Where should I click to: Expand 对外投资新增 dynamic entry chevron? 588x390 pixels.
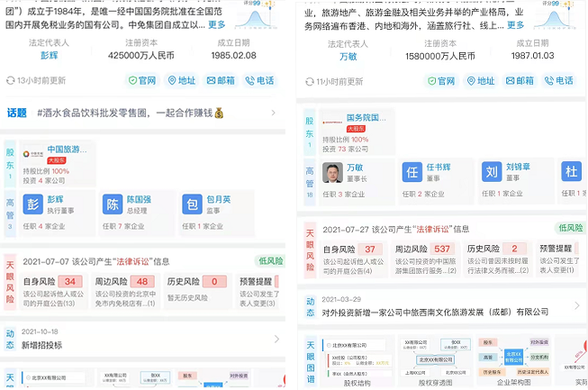click(577, 306)
